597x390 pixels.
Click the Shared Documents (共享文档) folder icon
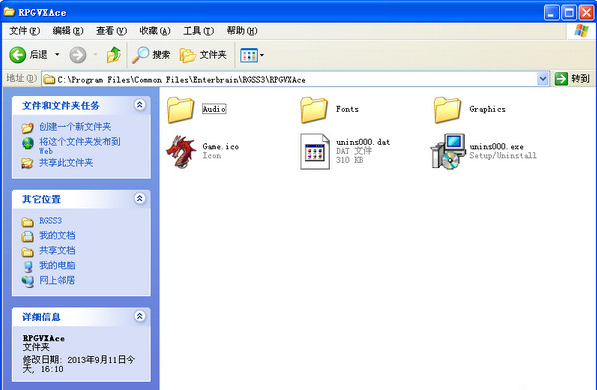[x=27, y=251]
